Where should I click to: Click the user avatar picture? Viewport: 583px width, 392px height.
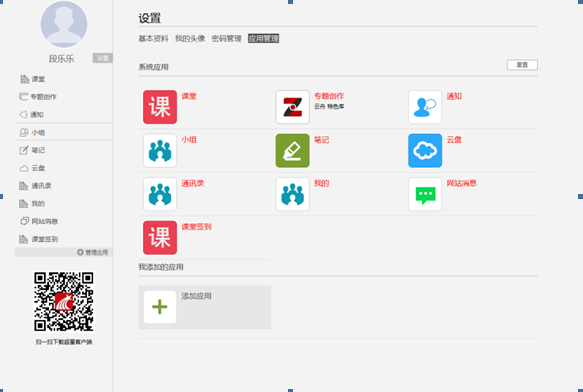click(x=64, y=24)
